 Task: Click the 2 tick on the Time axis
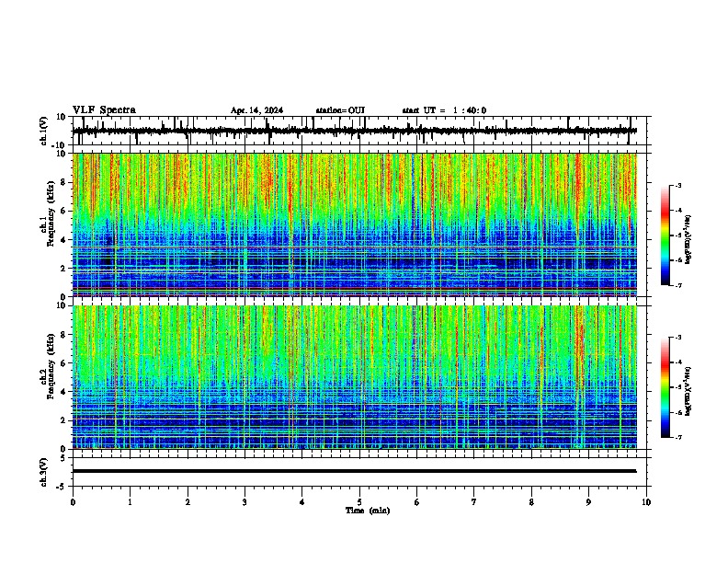click(188, 502)
